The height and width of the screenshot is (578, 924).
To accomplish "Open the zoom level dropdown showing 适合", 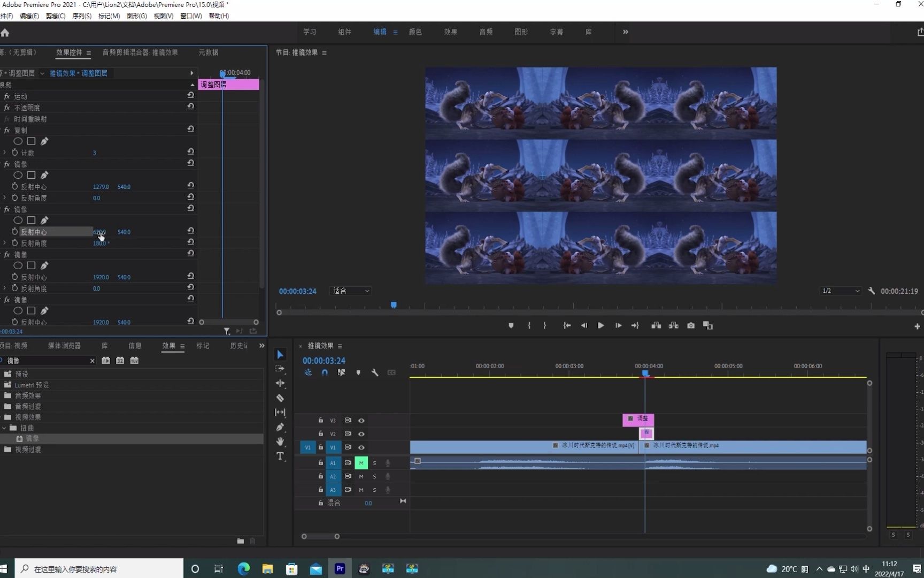I will pos(351,291).
